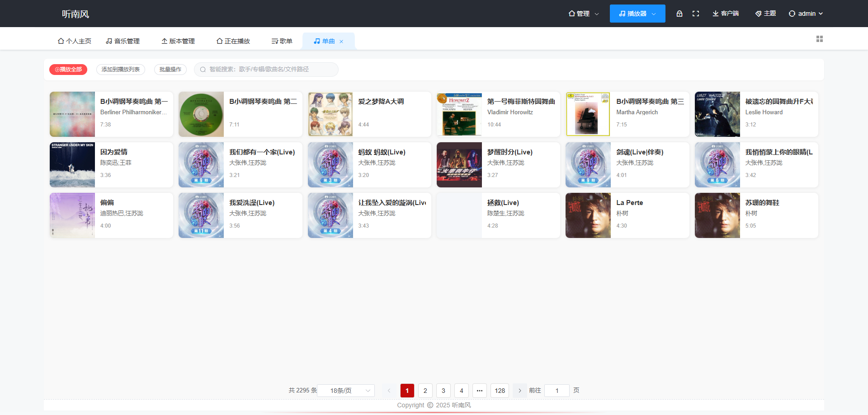Open the 歌单 tab
The image size is (868, 415).
tap(282, 41)
